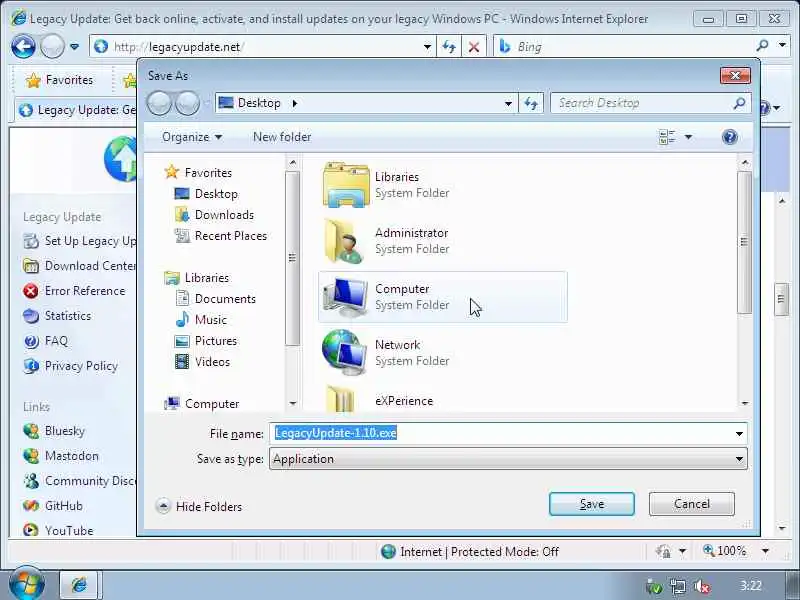Viewport: 800px width, 600px height.
Task: Expand the Desktop breadcrumb arrow
Action: [x=295, y=103]
